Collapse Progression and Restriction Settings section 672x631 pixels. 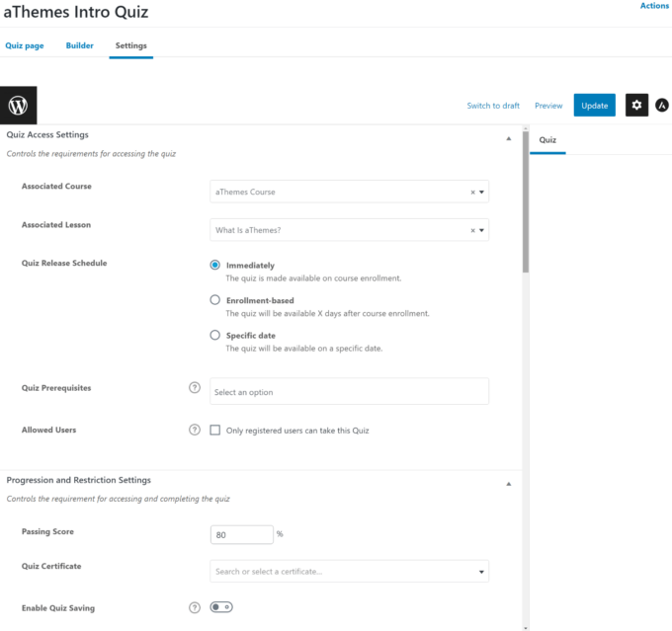tap(509, 484)
